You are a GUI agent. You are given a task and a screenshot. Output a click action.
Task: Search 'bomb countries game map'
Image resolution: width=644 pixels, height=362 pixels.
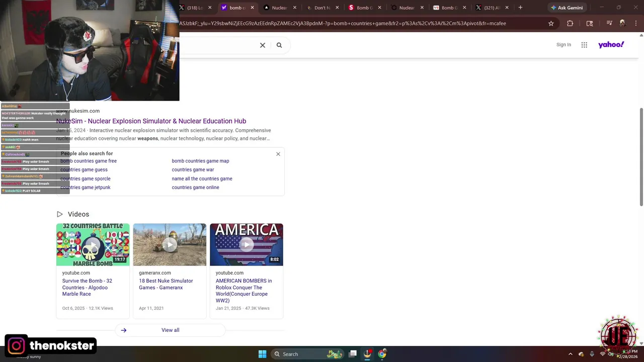coord(200,161)
